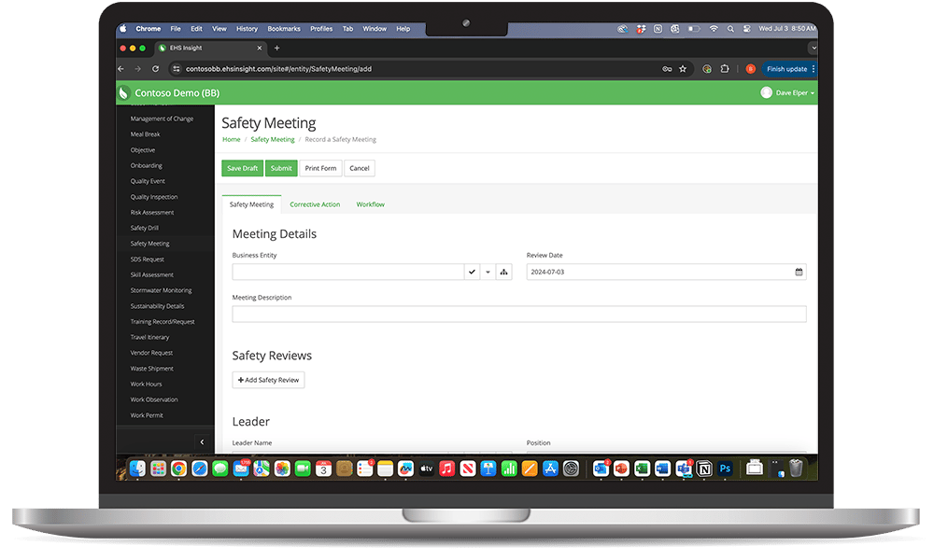Click the Submit button

point(281,168)
